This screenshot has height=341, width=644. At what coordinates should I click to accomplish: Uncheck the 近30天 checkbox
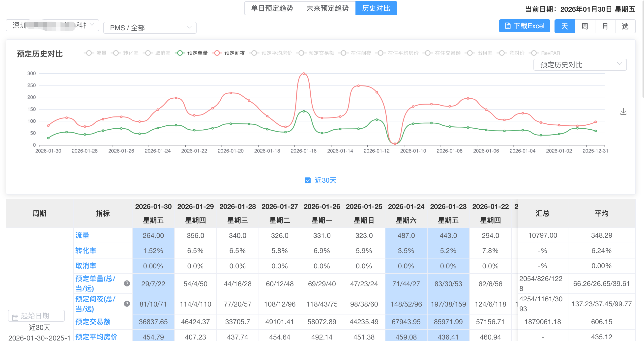point(308,180)
